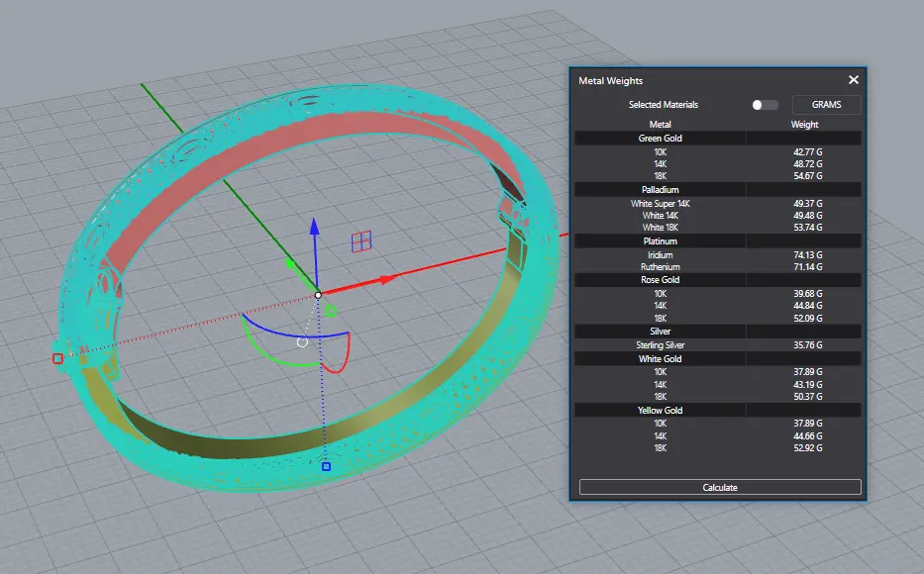Open the GRAMS unit dropdown
This screenshot has height=574, width=924.
pyautogui.click(x=826, y=104)
